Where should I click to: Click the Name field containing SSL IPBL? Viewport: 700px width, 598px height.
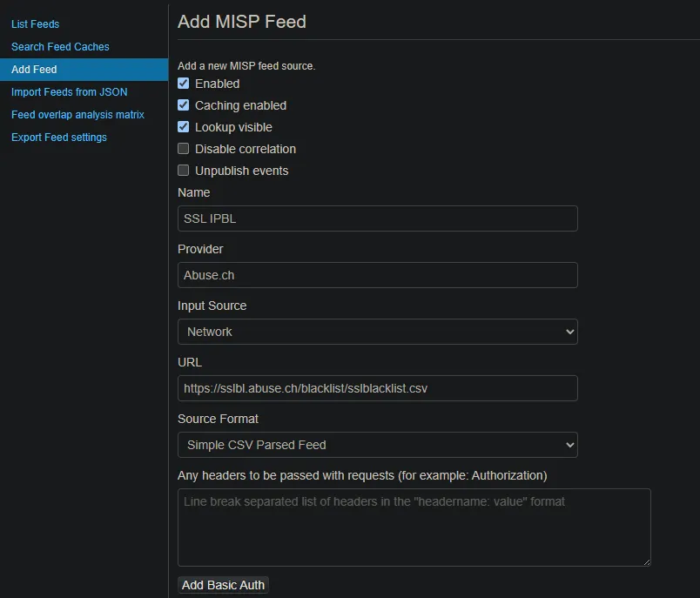click(x=377, y=218)
